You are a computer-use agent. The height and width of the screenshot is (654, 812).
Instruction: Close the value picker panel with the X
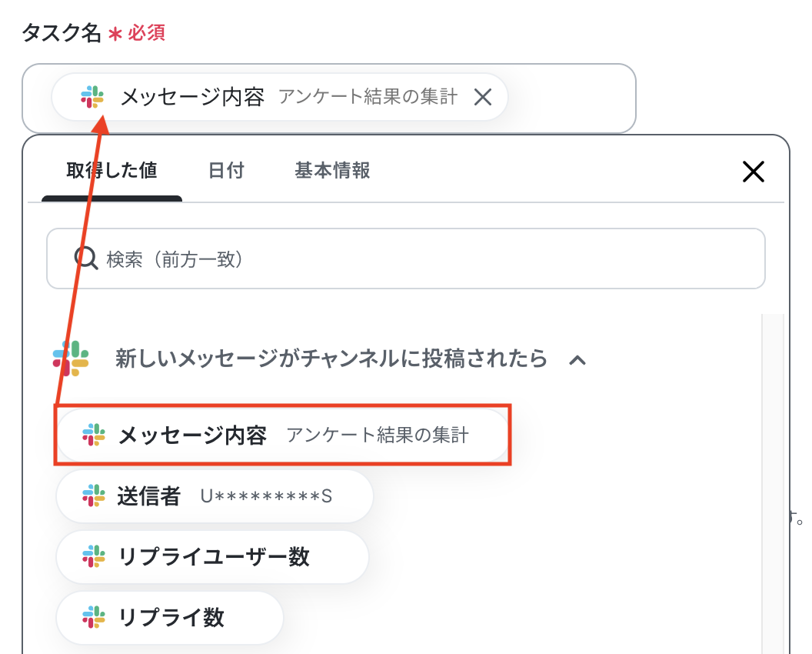pyautogui.click(x=753, y=172)
